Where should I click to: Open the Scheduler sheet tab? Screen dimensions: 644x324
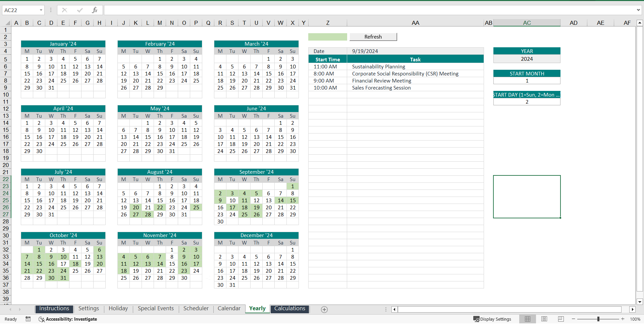click(196, 309)
